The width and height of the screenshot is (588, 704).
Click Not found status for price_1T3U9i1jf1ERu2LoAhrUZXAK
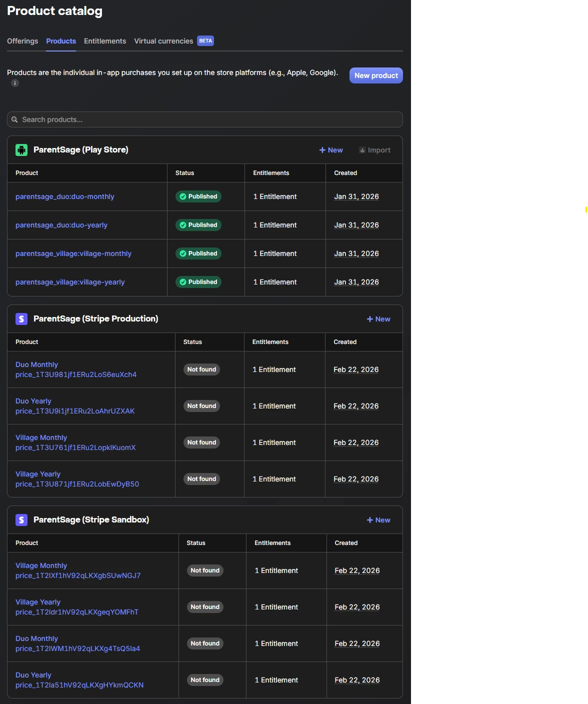click(201, 406)
